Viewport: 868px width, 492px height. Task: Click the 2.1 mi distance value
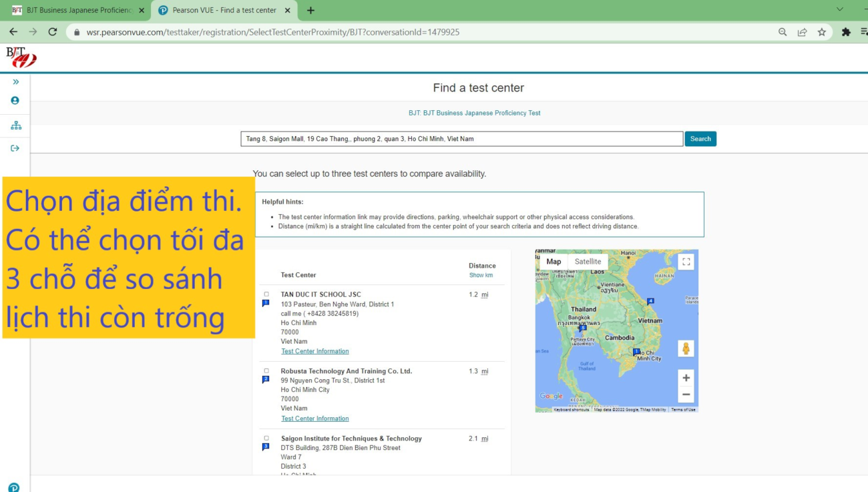[x=478, y=439]
